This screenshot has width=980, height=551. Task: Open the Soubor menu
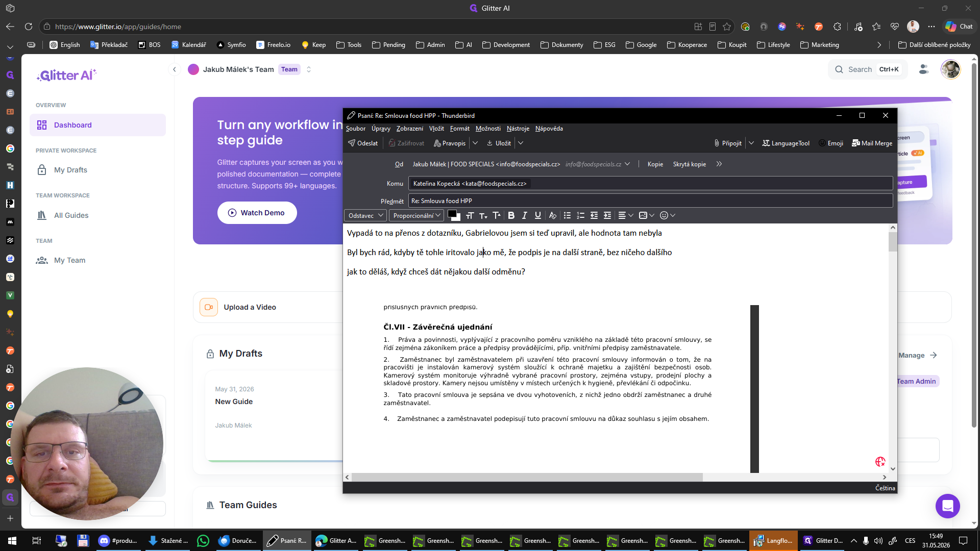pos(356,129)
